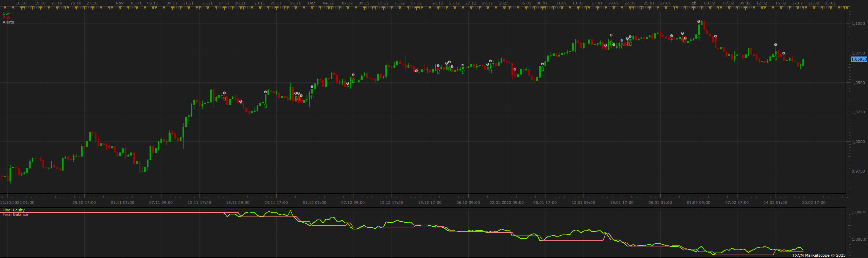Click the alert marker above the 14.02 candle

point(776,45)
